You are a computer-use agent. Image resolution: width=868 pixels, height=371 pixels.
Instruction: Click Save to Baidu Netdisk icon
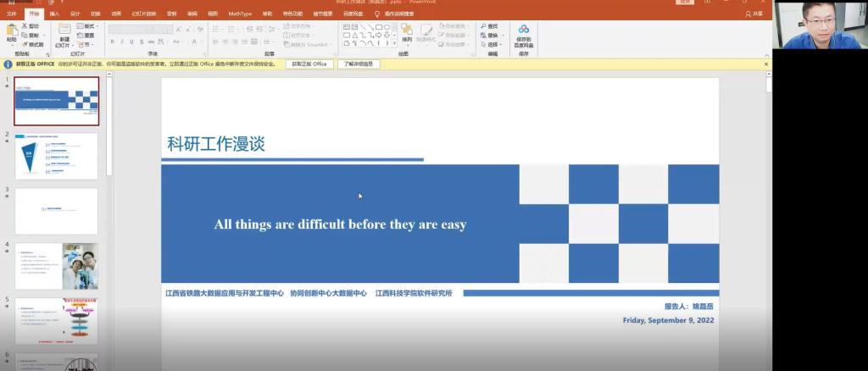click(523, 32)
